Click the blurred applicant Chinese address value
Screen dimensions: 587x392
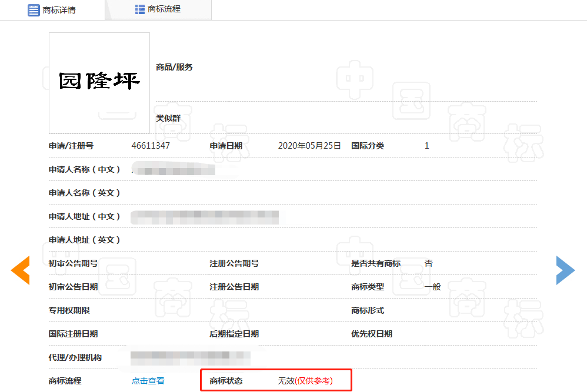205,217
